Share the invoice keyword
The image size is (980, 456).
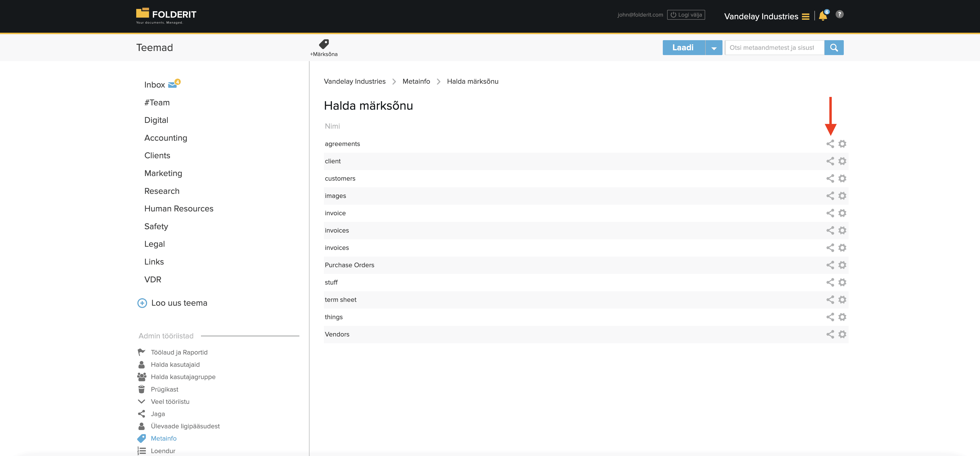click(x=830, y=213)
